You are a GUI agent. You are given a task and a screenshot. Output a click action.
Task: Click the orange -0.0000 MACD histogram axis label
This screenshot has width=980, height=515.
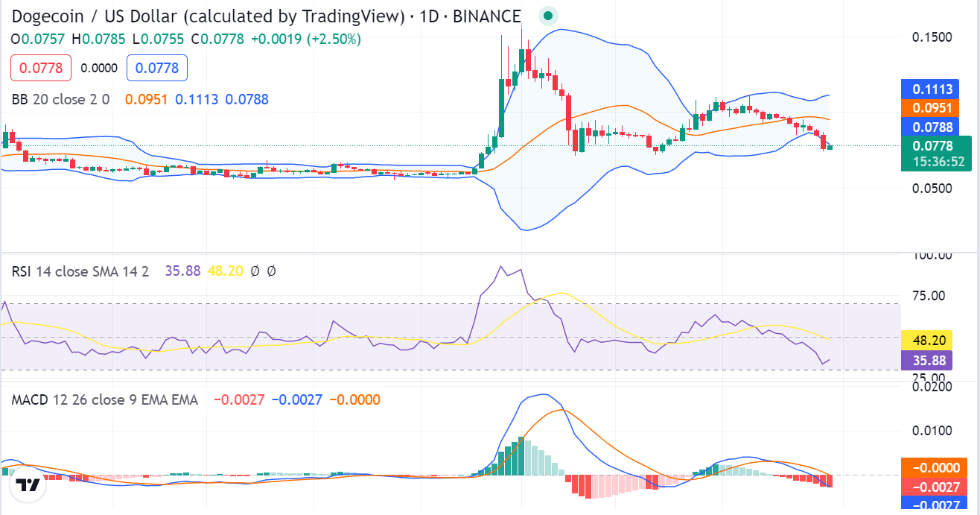935,467
